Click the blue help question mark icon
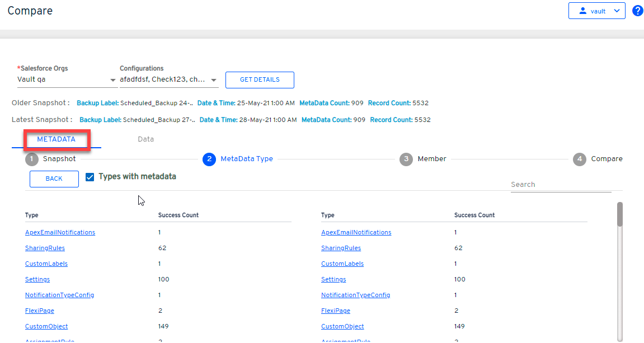The height and width of the screenshot is (343, 644). (x=637, y=11)
